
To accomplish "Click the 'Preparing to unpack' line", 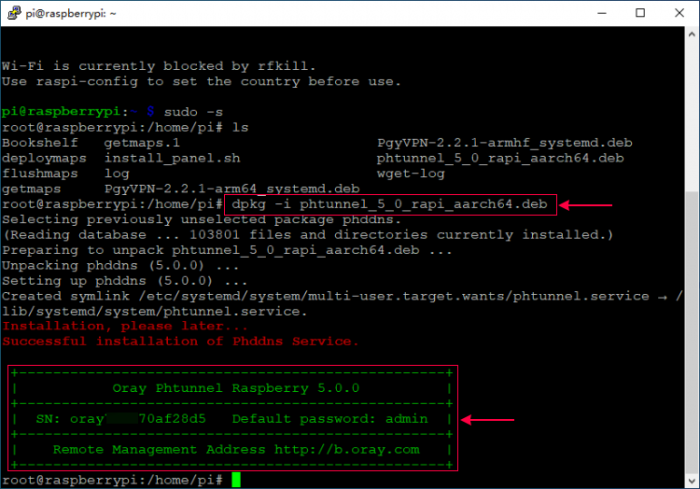I will [227, 250].
